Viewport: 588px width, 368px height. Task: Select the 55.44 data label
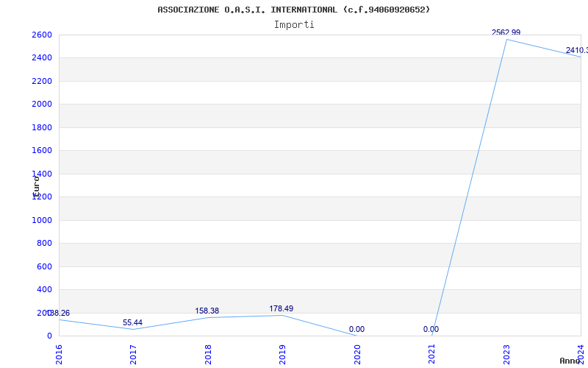coord(132,322)
